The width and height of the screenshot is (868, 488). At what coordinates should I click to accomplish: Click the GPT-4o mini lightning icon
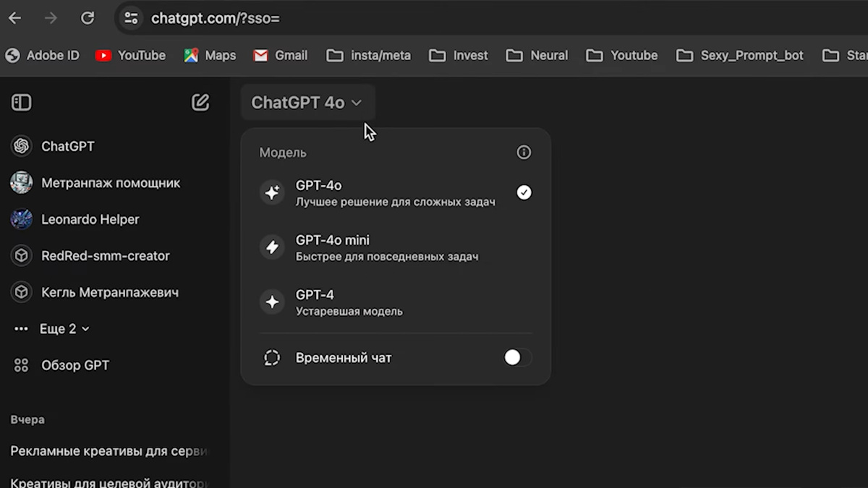pyautogui.click(x=272, y=247)
